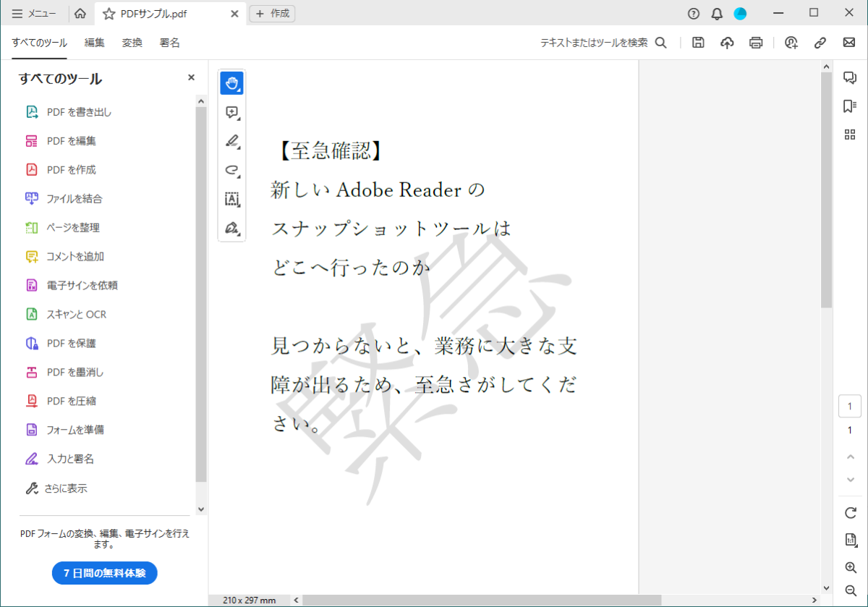Open the Help question mark icon
868x607 pixels.
pos(694,14)
